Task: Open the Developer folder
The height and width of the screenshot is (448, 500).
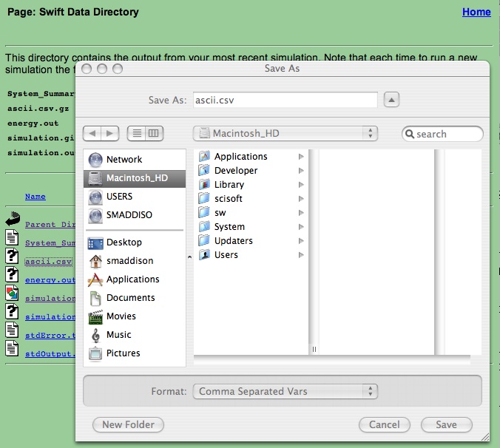Action: [x=251, y=171]
